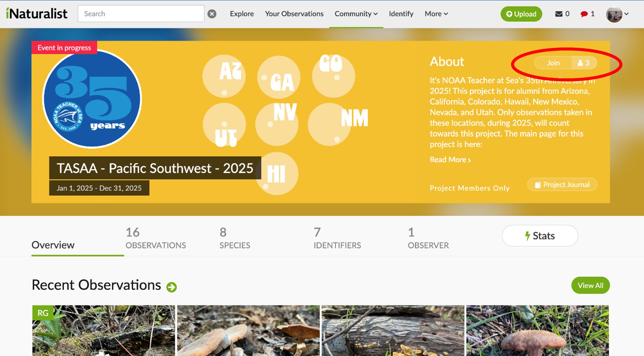
Task: Open the iNaturalist home logo
Action: pyautogui.click(x=37, y=14)
